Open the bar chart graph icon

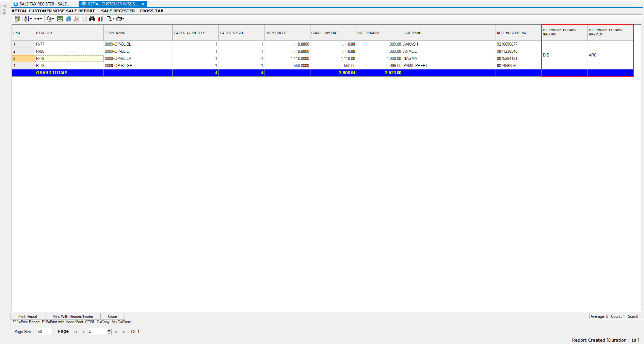click(100, 19)
